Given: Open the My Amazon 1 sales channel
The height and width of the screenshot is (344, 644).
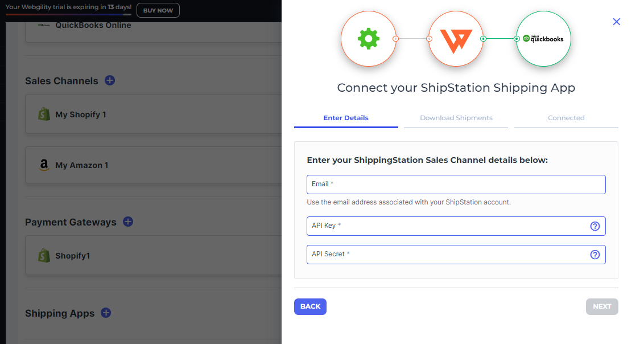Looking at the screenshot, I should [153, 165].
